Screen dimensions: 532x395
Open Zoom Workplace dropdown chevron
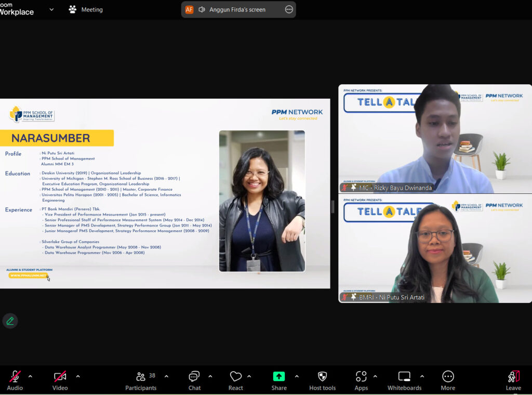tap(51, 9)
